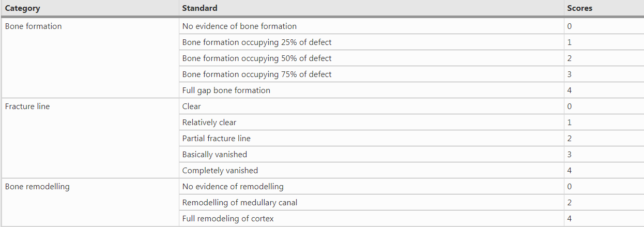Viewport: 644px width, 227px height.
Task: Click 'Bone formation occupying 50% of defect'
Action: 257,58
